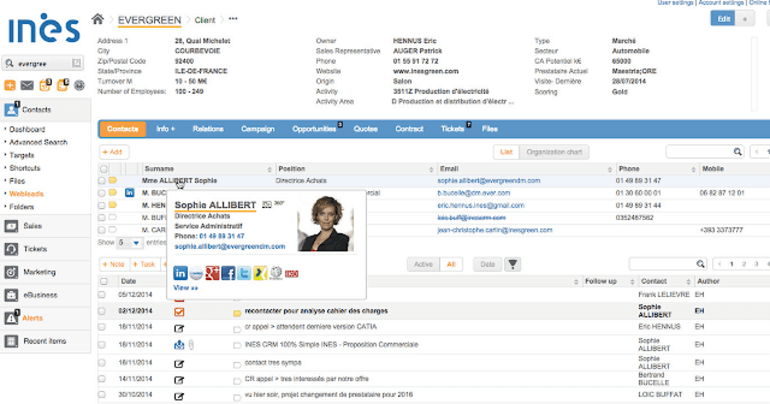Go to page 2 of activities
Viewport: 770px width, 404px height.
[x=744, y=264]
